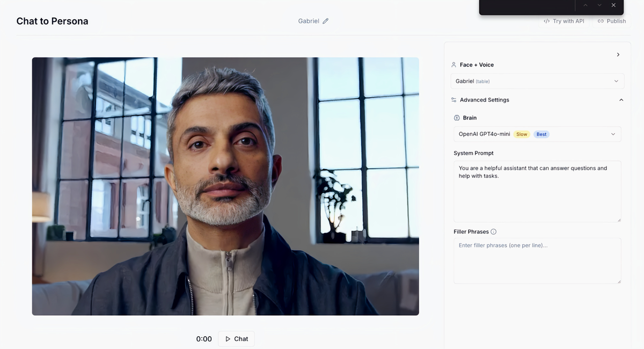The image size is (644, 349).
Task: Click the Best badge on the model selector
Action: point(541,134)
